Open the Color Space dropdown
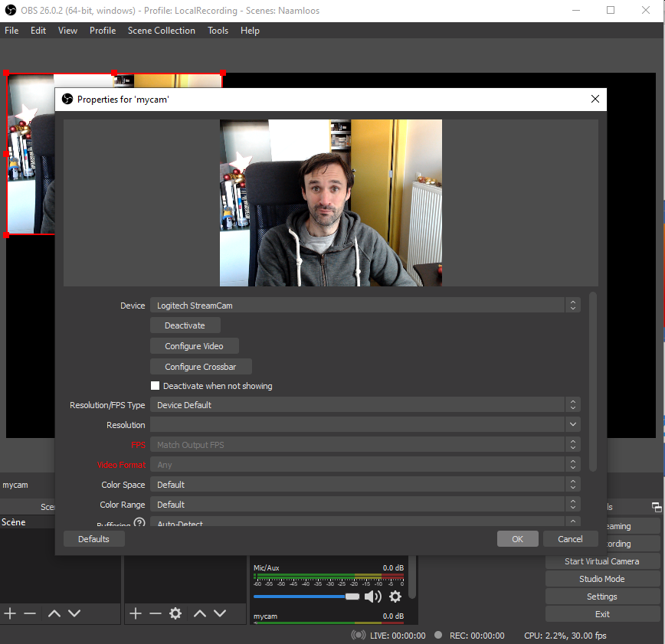 (x=365, y=485)
